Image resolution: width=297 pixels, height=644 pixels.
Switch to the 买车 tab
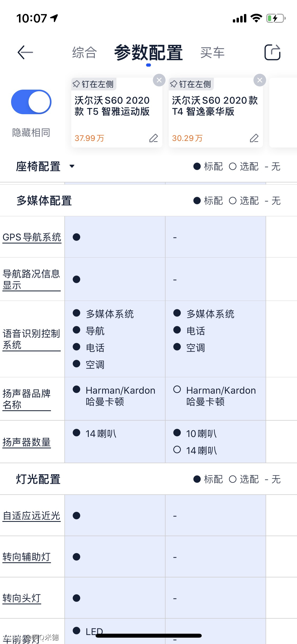coord(212,52)
